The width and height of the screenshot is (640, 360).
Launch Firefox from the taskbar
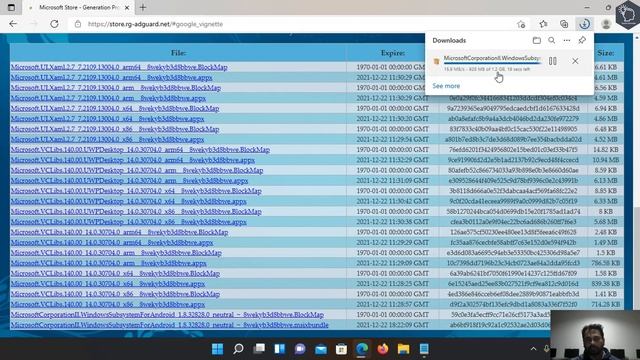coord(383,349)
